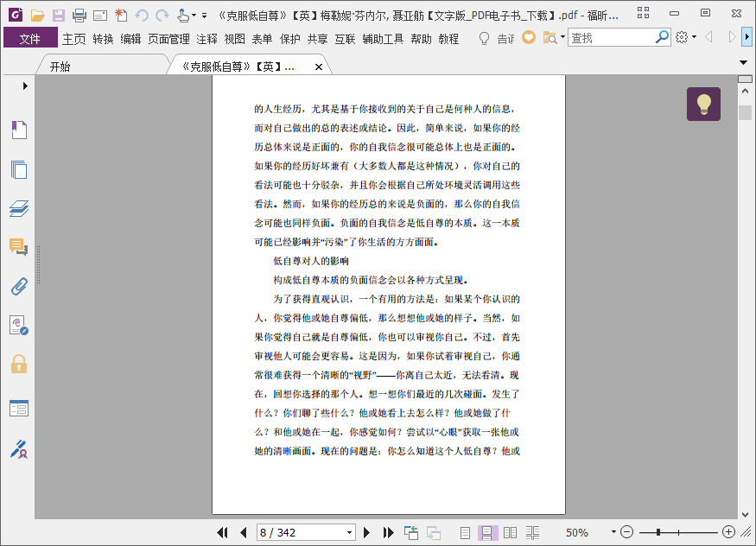The width and height of the screenshot is (756, 546).
Task: Click the magnifier search icon in the find box
Action: point(662,37)
